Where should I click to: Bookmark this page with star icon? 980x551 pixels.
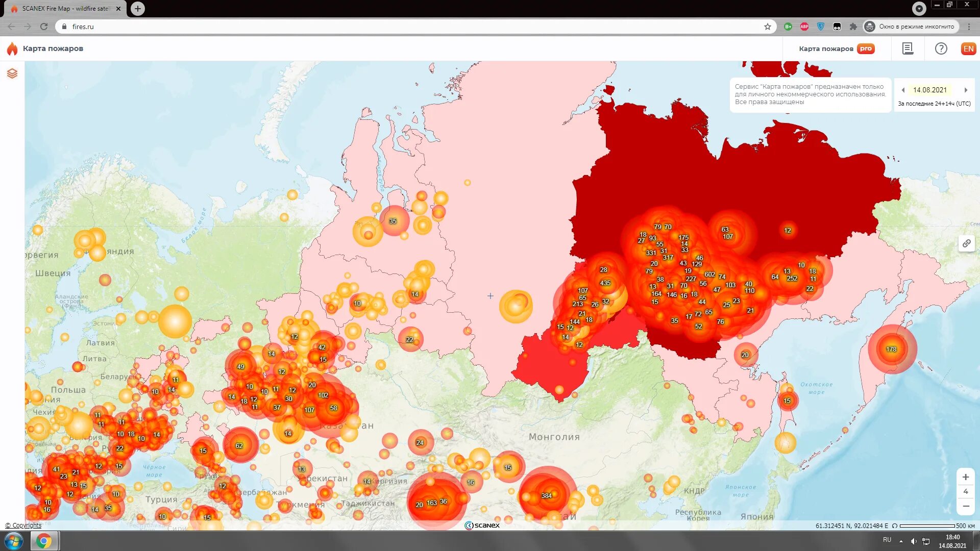(767, 27)
